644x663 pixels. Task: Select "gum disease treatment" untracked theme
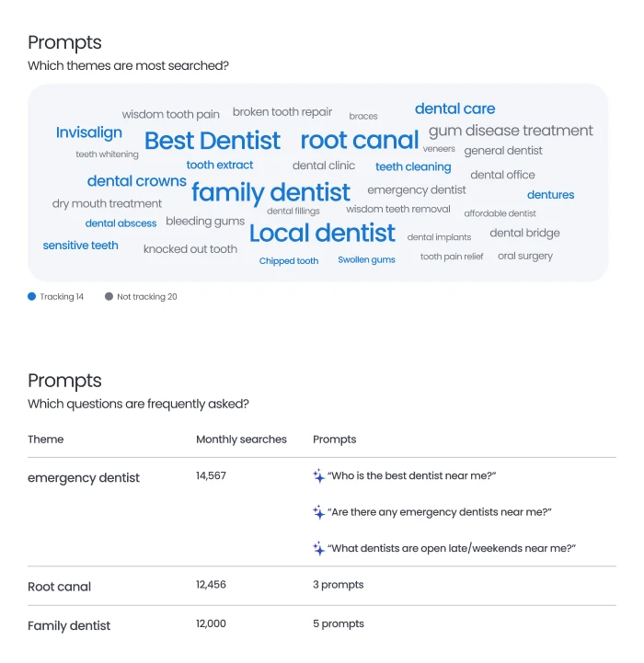click(511, 131)
